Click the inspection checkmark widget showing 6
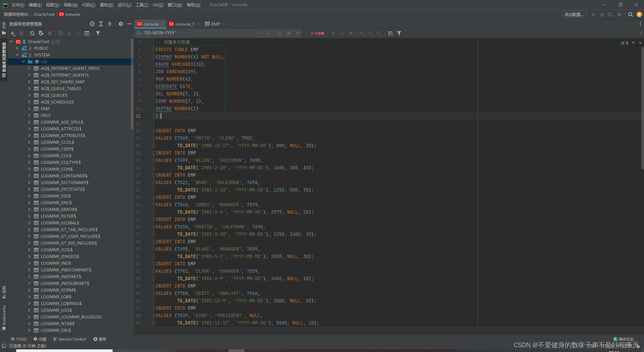The height and width of the screenshot is (352, 644). point(625,43)
